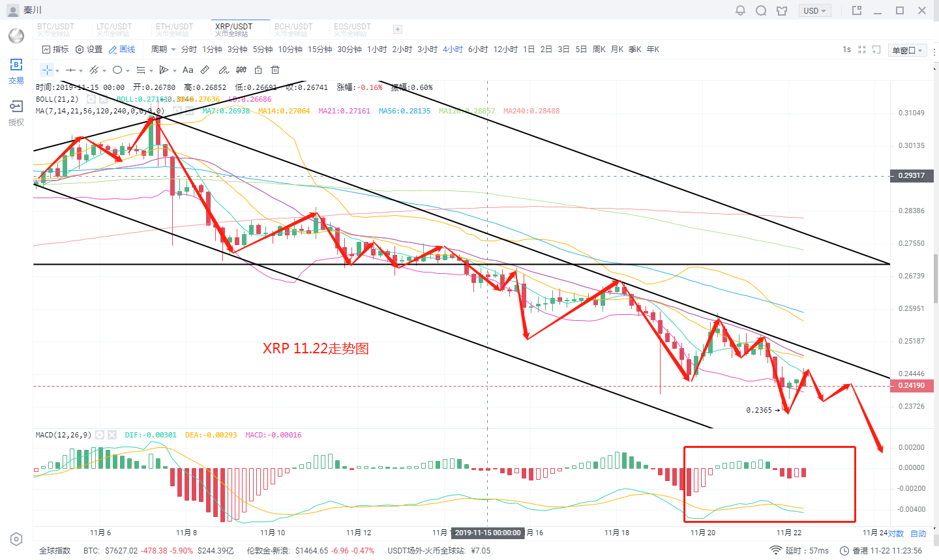
Task: Click the globe logo in sidebar
Action: pos(16,35)
